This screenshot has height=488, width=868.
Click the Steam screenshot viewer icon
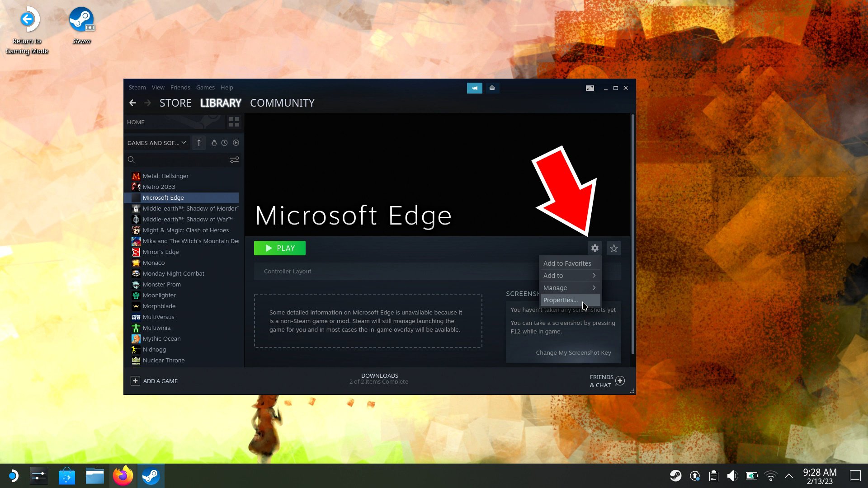[x=590, y=88]
